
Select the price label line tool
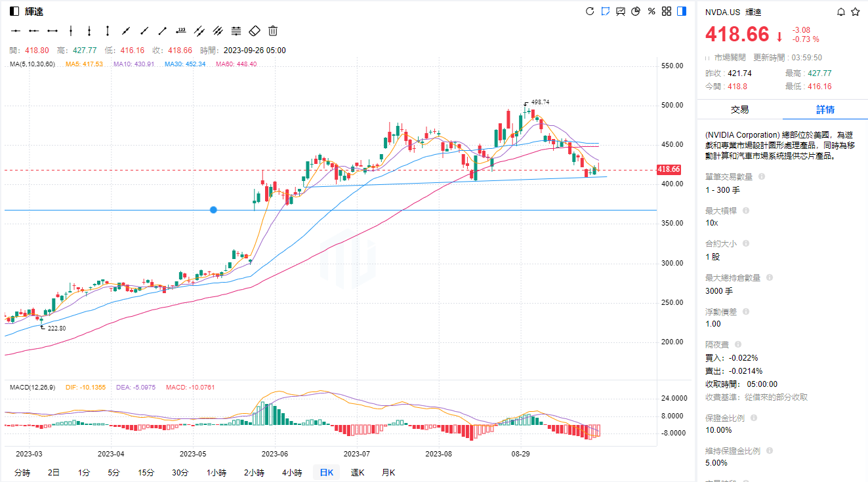pyautogui.click(x=181, y=30)
